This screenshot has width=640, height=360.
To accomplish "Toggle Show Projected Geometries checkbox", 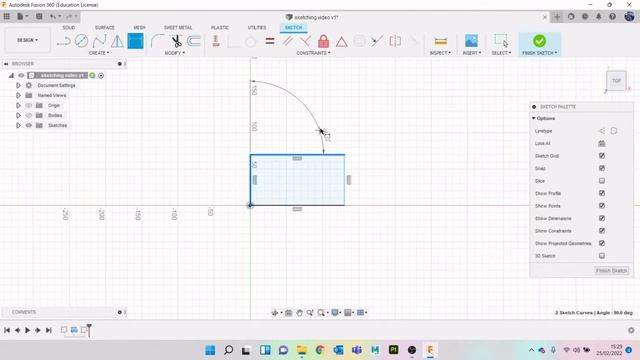I will click(602, 243).
